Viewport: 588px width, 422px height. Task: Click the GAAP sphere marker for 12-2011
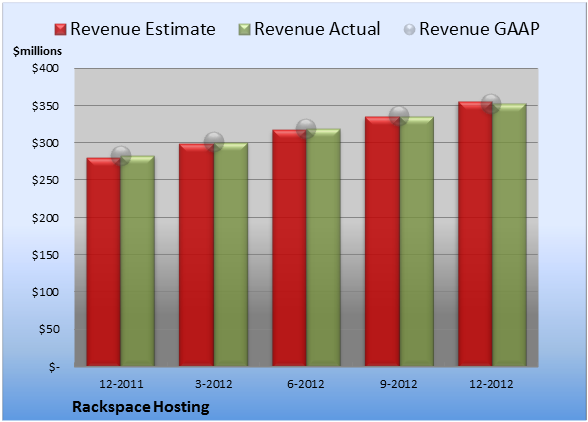[x=121, y=155]
